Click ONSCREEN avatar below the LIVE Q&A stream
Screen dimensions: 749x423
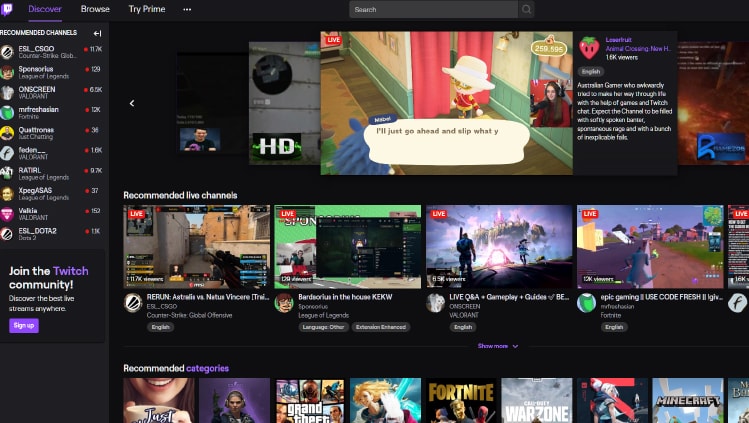pyautogui.click(x=435, y=303)
